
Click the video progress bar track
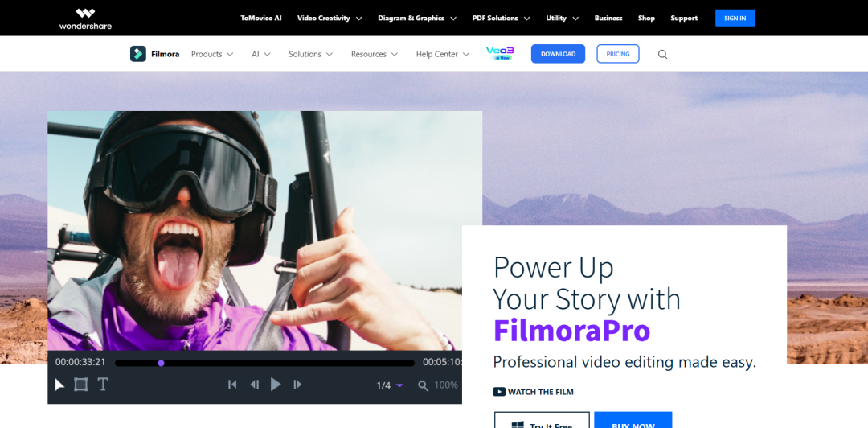264,363
